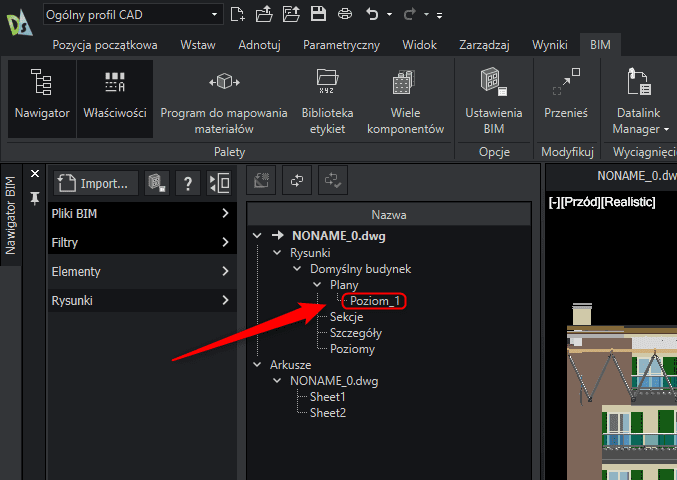Viewport: 677px width, 480px height.
Task: Collapse the Plany tree node
Action: (317, 284)
